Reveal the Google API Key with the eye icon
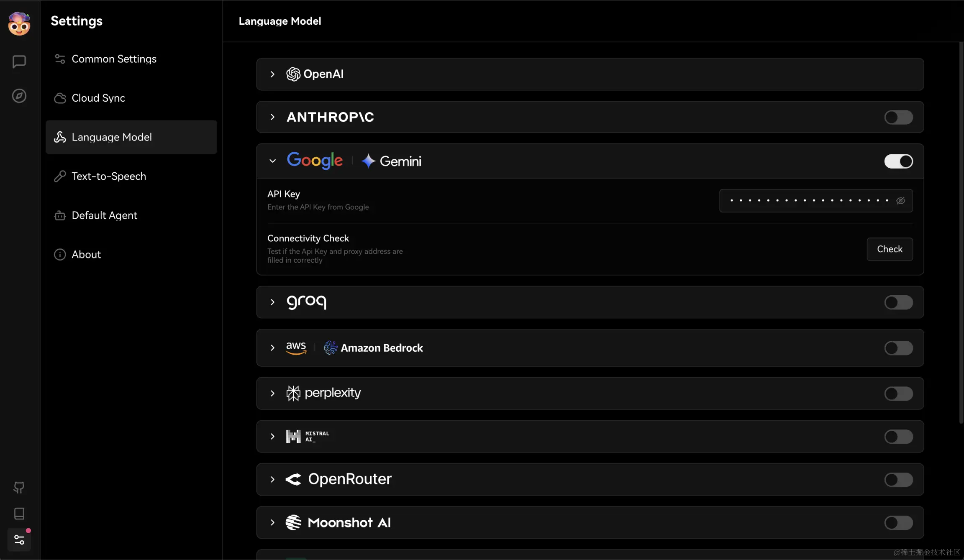The image size is (964, 560). [x=900, y=201]
